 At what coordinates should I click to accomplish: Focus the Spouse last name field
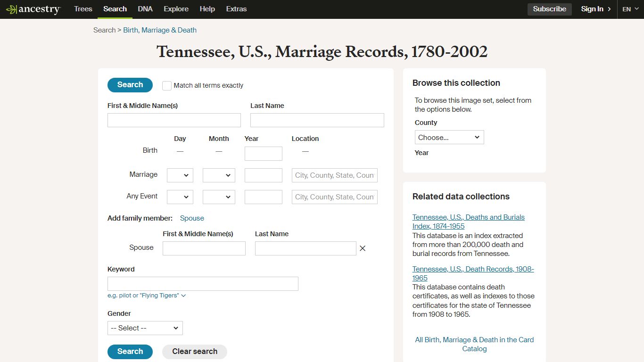pos(305,248)
